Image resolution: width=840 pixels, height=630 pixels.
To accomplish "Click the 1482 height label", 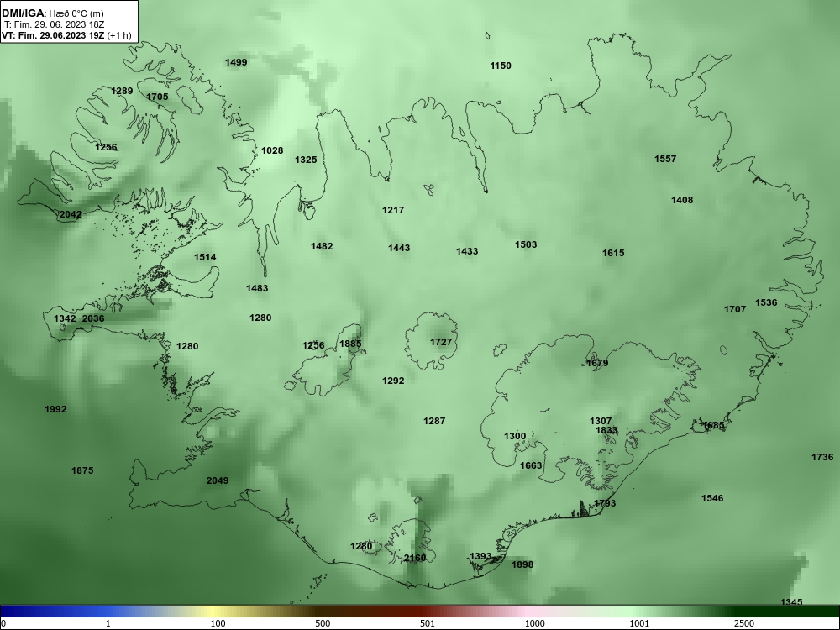I will pos(322,246).
